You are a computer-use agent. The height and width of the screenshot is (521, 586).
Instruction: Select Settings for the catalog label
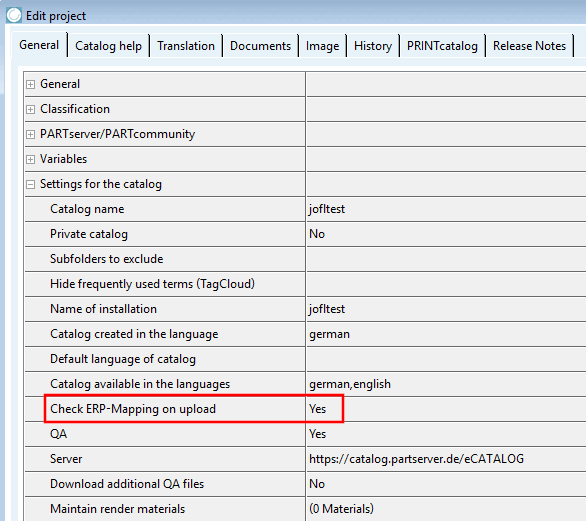coord(101,184)
